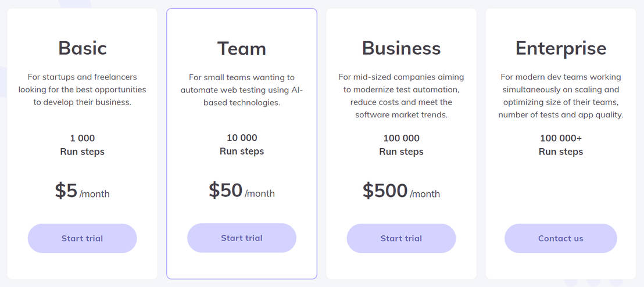This screenshot has width=644, height=287.
Task: Click the 100 000+ Run steps label
Action: tap(560, 145)
